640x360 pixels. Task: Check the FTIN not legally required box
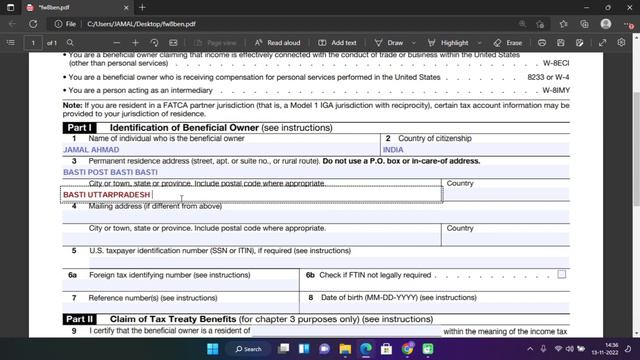(562, 274)
